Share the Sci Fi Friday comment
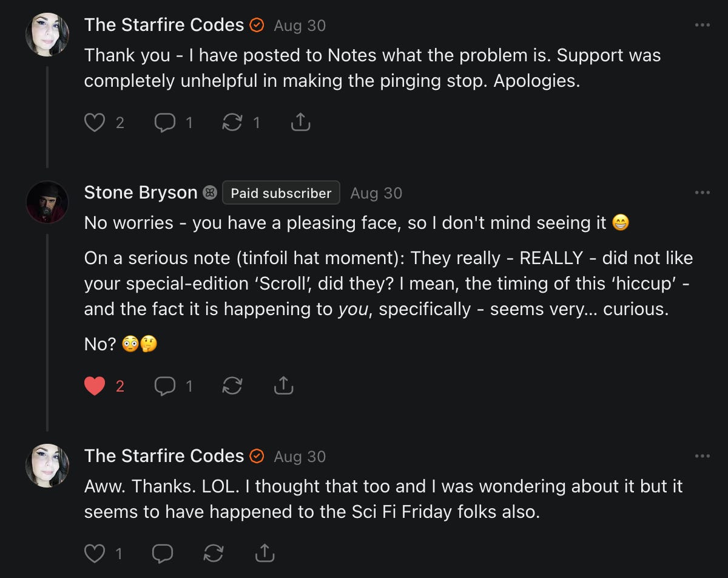This screenshot has height=578, width=728. (265, 553)
